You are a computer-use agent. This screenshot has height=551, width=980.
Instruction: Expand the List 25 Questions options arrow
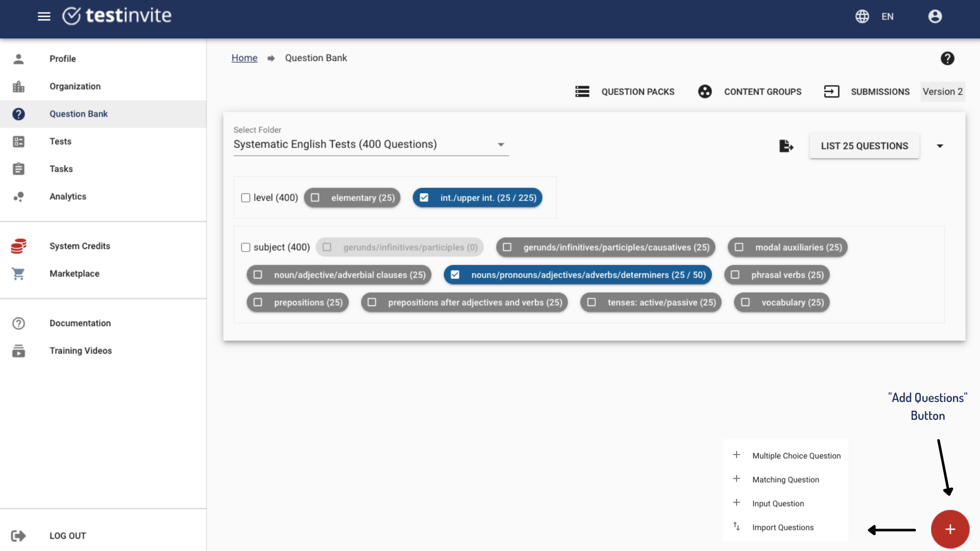(x=939, y=146)
